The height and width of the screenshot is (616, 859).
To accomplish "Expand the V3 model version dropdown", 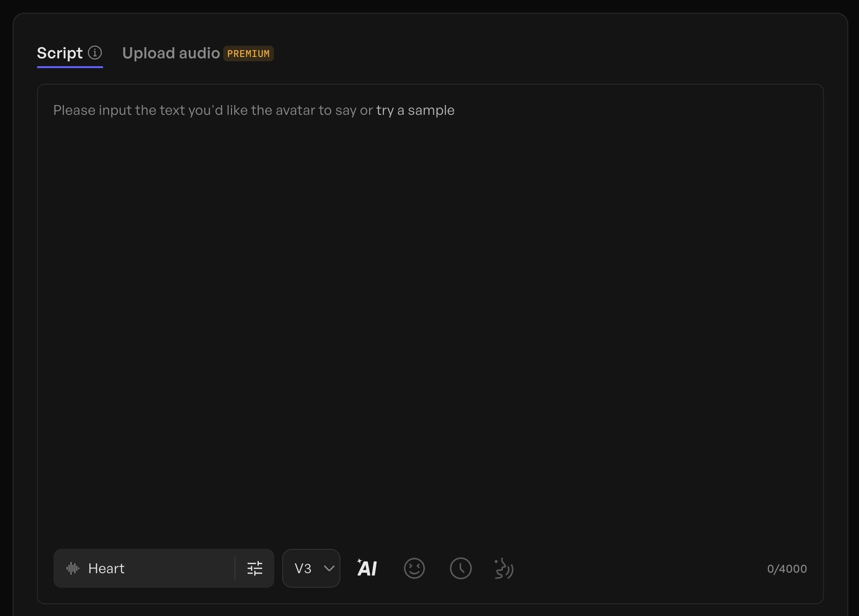I will [311, 568].
